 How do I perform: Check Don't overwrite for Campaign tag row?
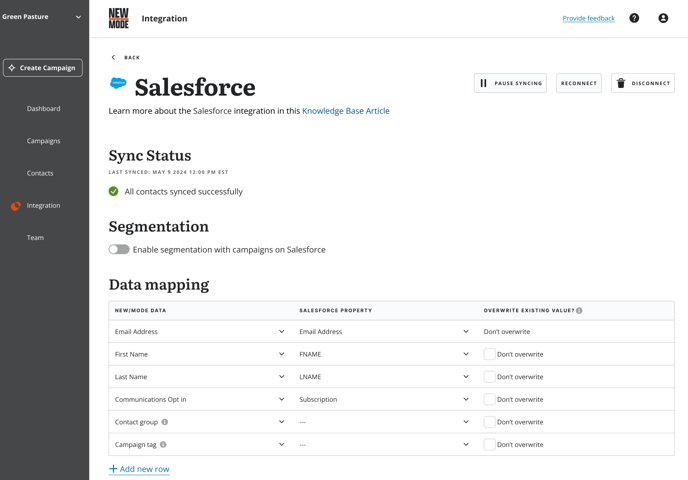coord(489,444)
